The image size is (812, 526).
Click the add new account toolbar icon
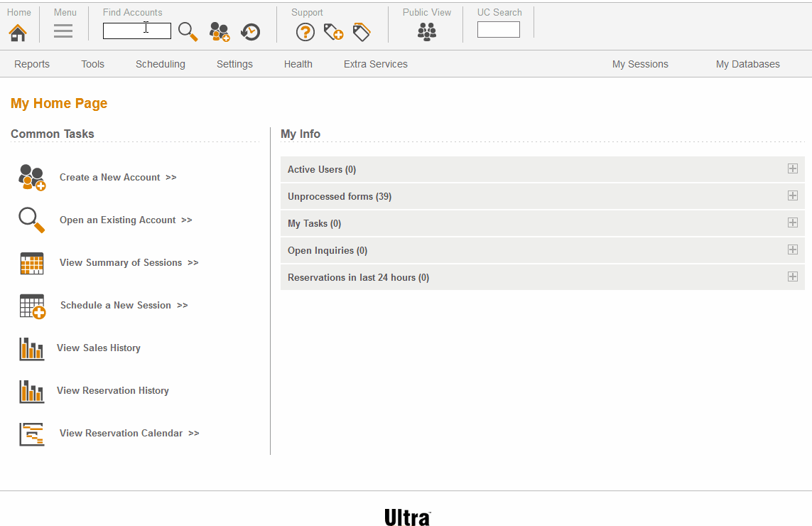(x=220, y=32)
